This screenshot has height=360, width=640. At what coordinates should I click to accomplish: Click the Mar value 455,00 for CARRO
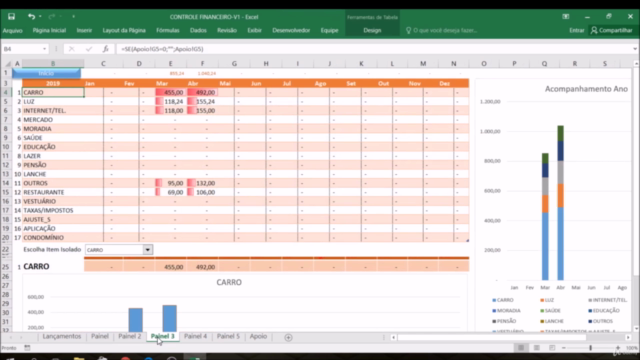[170, 92]
